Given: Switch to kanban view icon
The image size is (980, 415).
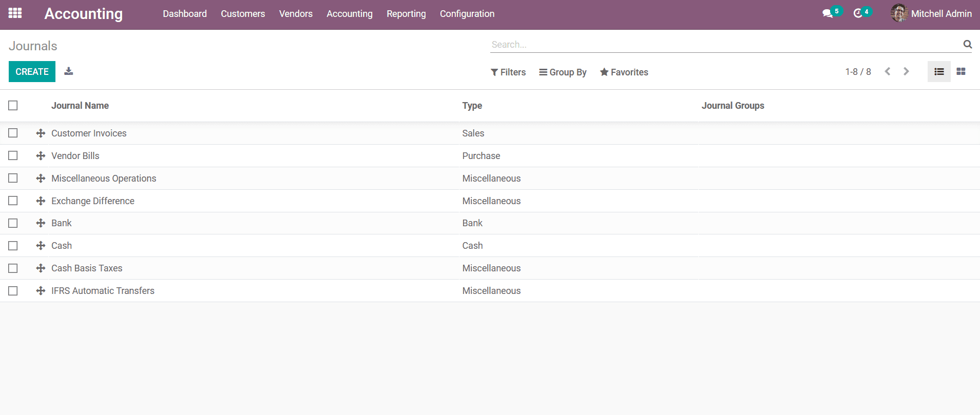Looking at the screenshot, I should point(961,72).
